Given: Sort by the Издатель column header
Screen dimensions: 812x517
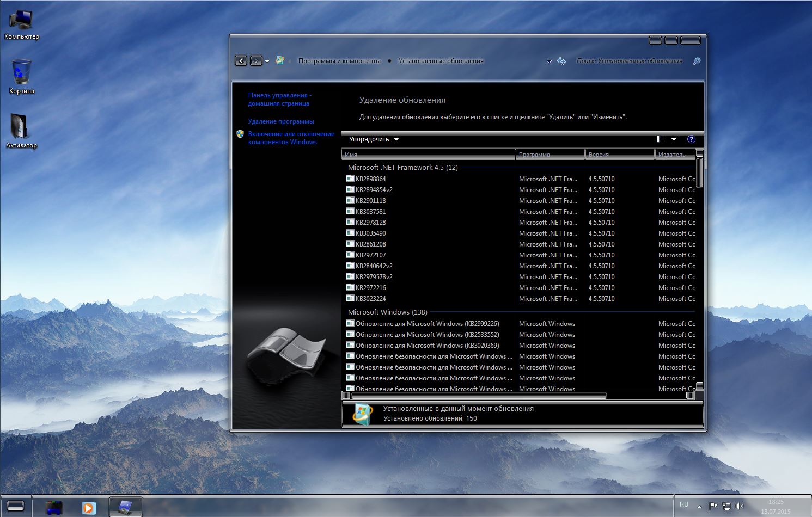Looking at the screenshot, I should point(675,155).
